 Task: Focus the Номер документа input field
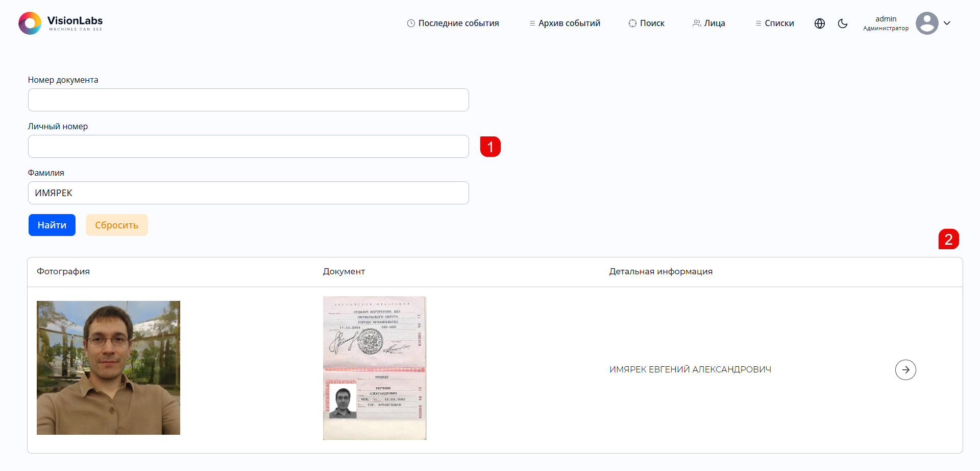pos(248,100)
